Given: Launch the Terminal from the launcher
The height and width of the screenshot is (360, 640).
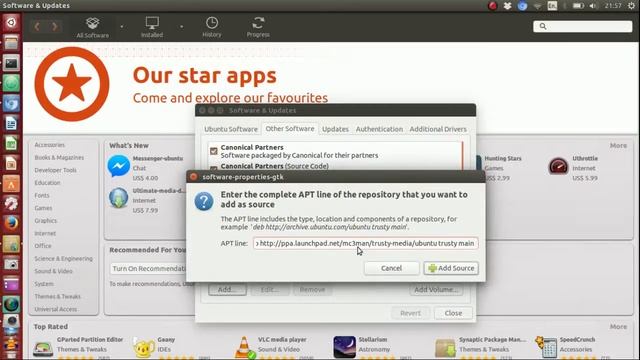Looking at the screenshot, I should pyautogui.click(x=11, y=63).
